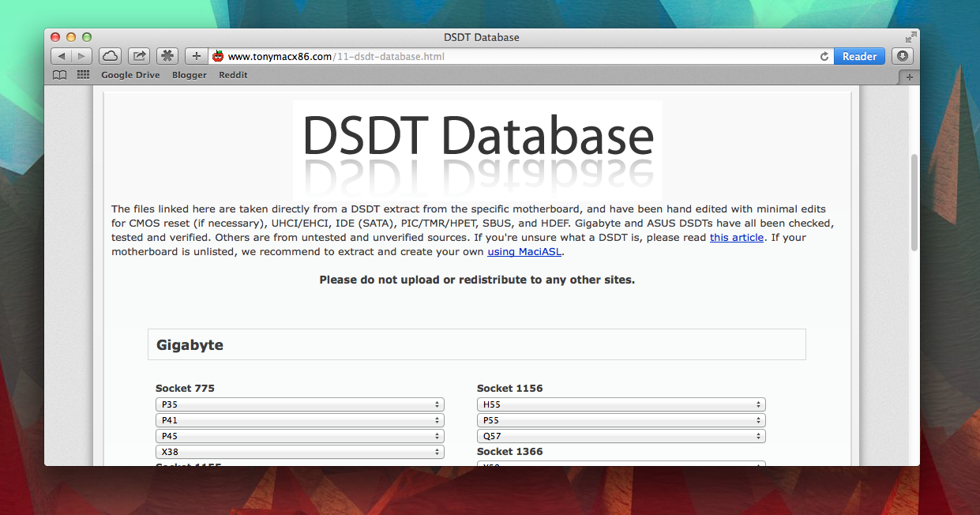Follow the "this article" link
This screenshot has width=980, height=515.
tap(737, 237)
